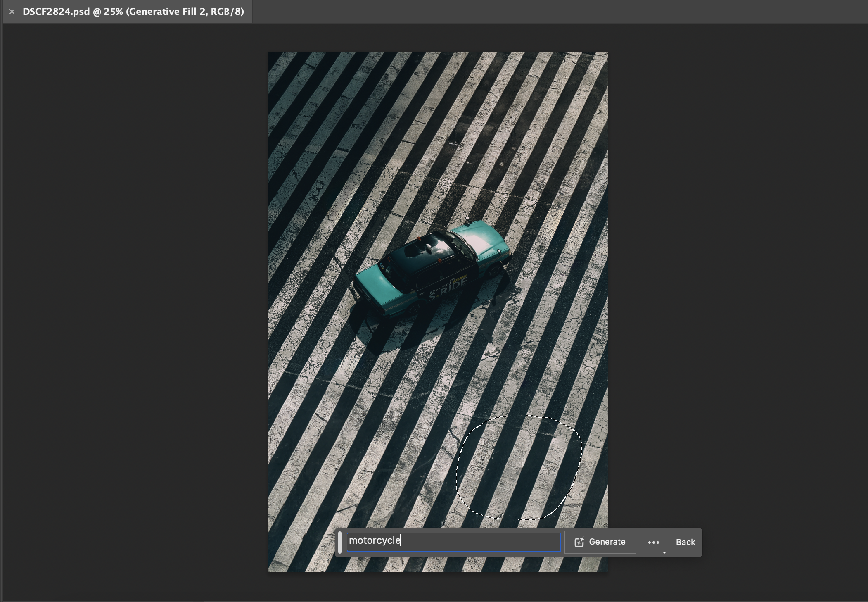Screen dimensions: 868x602
Task: Click the Back button in task bar
Action: point(685,542)
